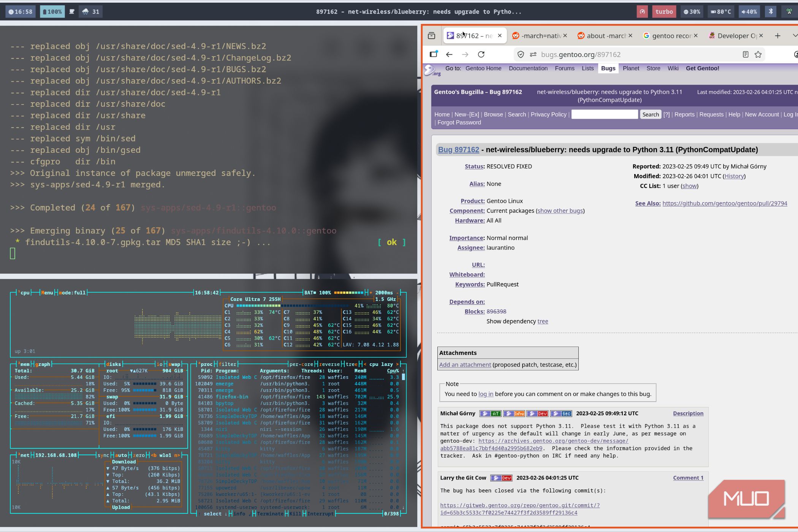Click the Gentoo logo in site header
The height and width of the screenshot is (532, 798).
click(x=432, y=70)
